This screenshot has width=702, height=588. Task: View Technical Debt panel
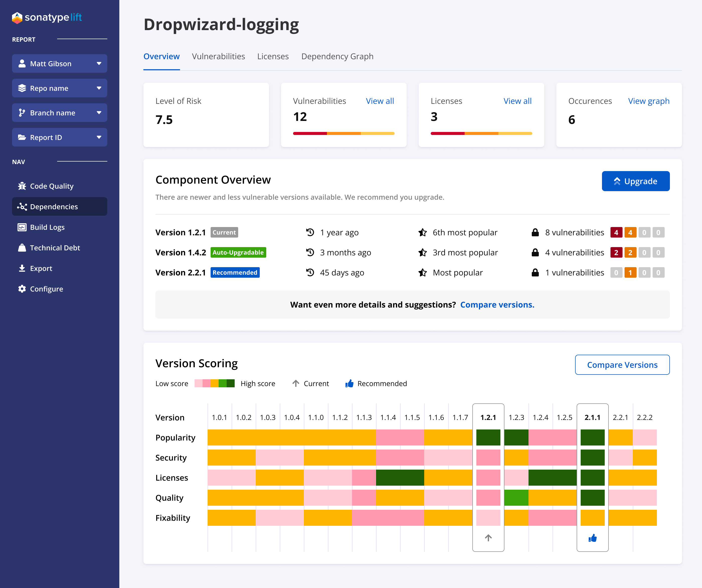pyautogui.click(x=55, y=248)
